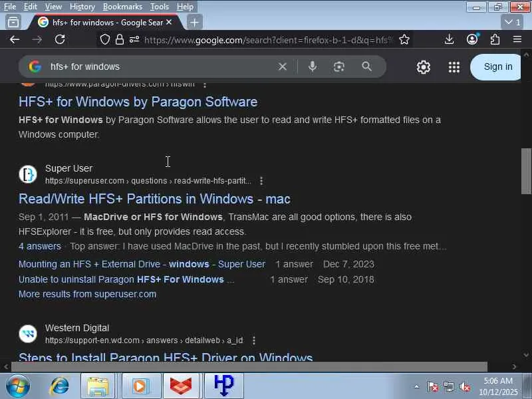Clear the Google search box text

[x=282, y=66]
